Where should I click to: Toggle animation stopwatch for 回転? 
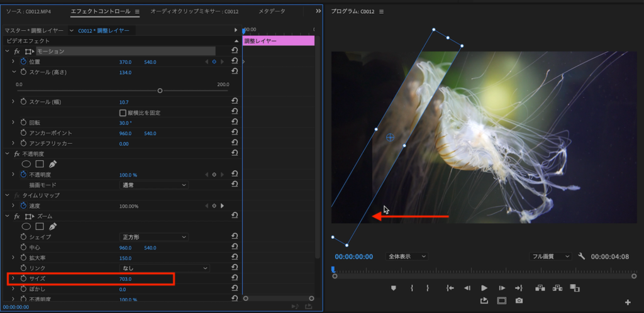point(23,123)
